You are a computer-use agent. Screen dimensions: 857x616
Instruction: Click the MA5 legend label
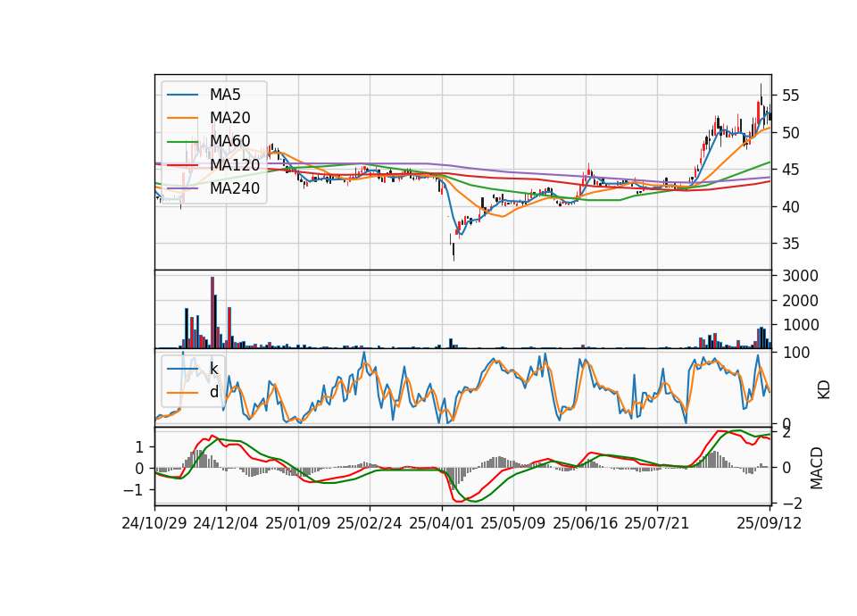click(x=225, y=95)
